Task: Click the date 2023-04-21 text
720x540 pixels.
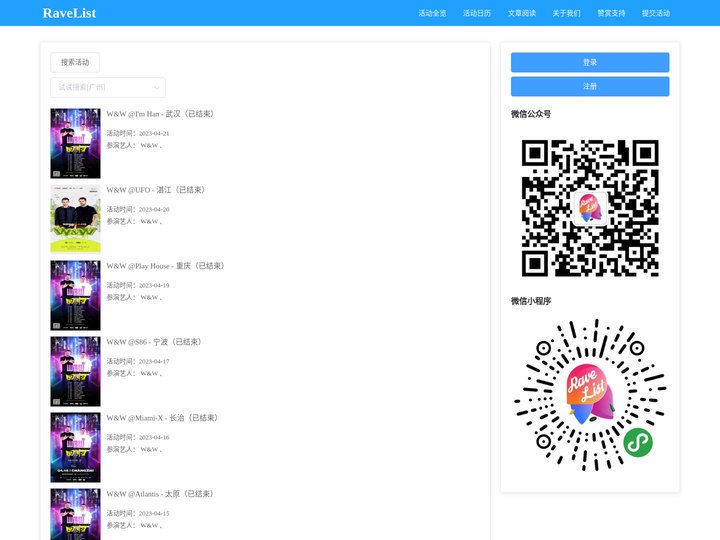Action: click(154, 134)
